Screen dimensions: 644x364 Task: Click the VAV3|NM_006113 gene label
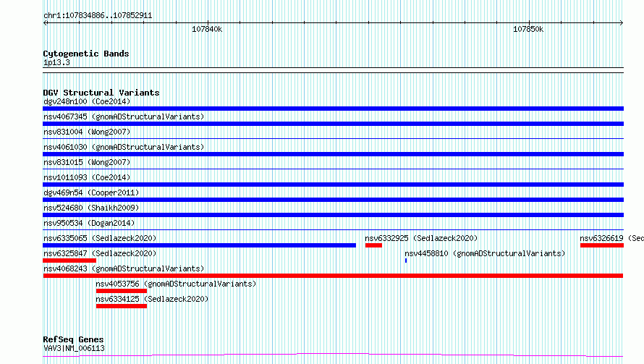(x=74, y=348)
